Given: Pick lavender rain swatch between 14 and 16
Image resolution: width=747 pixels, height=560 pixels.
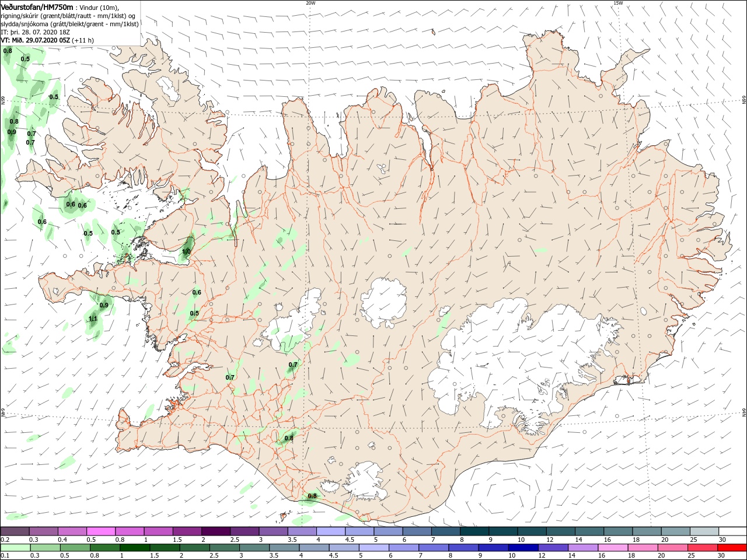Looking at the screenshot, I should click(582, 548).
